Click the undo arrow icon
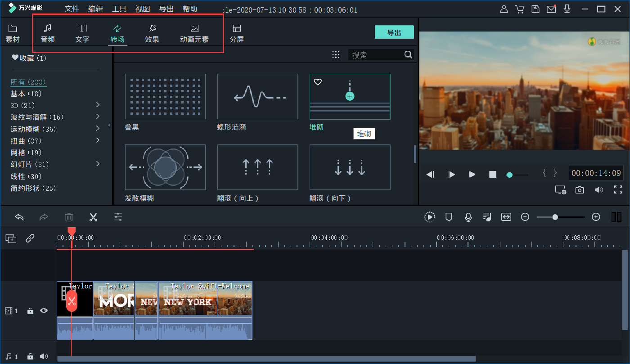This screenshot has height=364, width=630. (x=19, y=217)
